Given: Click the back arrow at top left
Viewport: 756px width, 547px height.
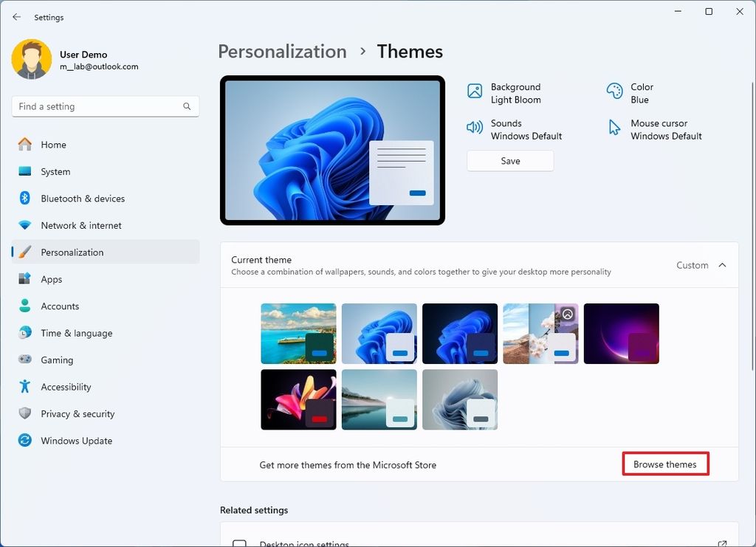Looking at the screenshot, I should point(16,17).
